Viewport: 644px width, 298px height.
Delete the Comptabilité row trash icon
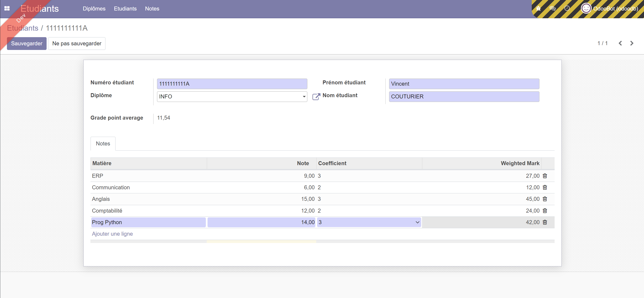click(x=545, y=211)
